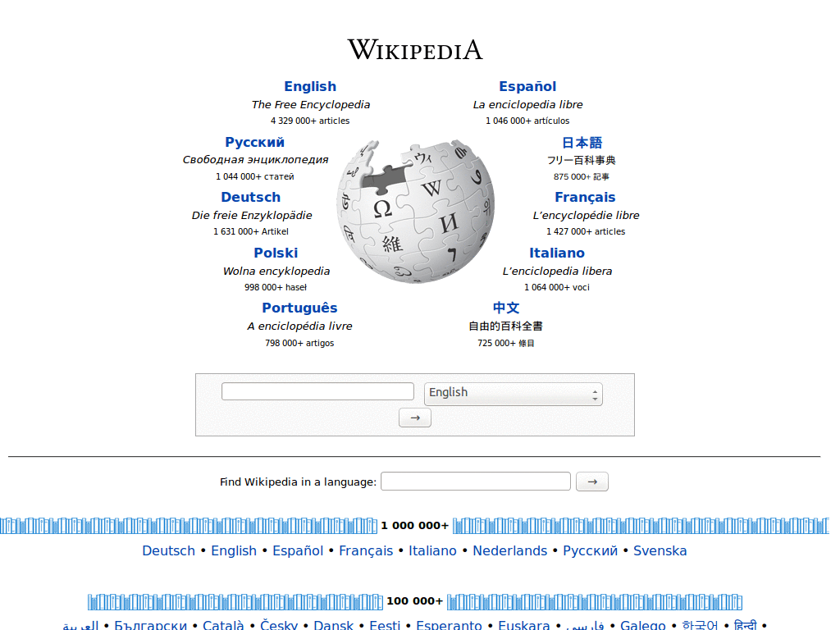Open the English Wikipedia link at top
840x630 pixels.
(x=310, y=86)
